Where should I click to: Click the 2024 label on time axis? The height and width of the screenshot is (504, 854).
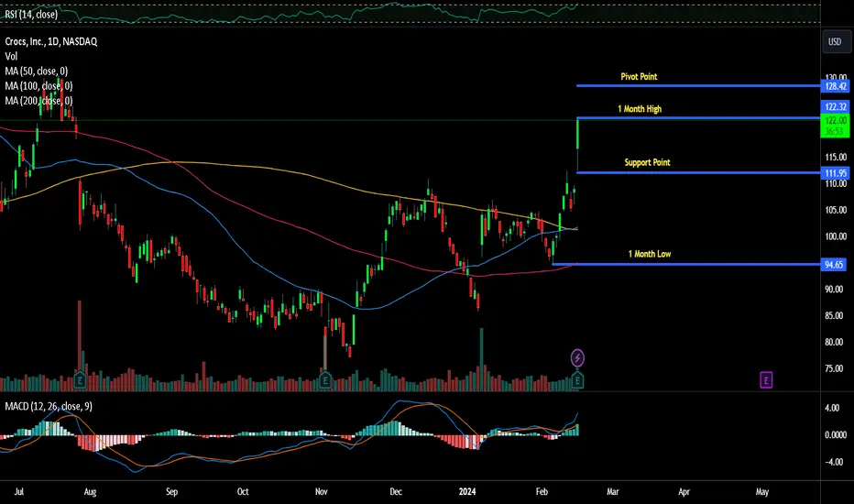(466, 491)
